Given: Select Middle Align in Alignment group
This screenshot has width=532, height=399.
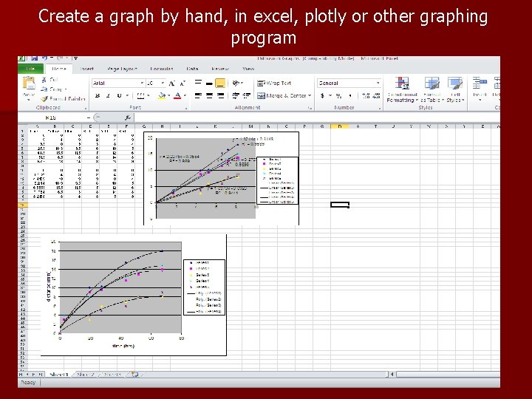Looking at the screenshot, I should tap(209, 83).
